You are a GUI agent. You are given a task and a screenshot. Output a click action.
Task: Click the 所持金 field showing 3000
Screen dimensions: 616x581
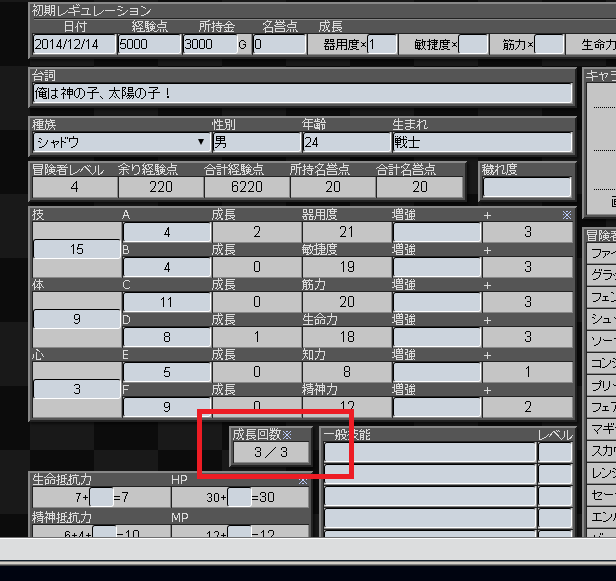click(208, 44)
